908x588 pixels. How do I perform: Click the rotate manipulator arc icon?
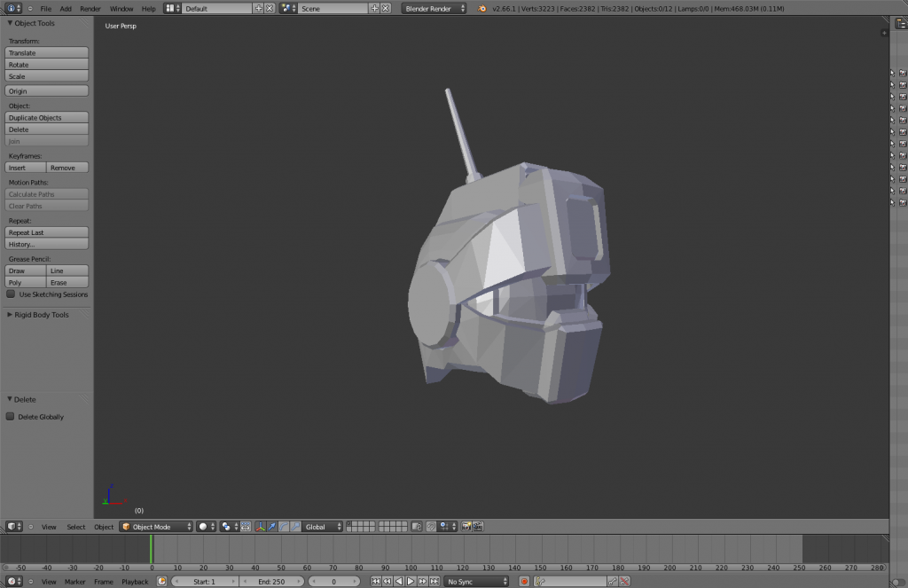tap(284, 527)
